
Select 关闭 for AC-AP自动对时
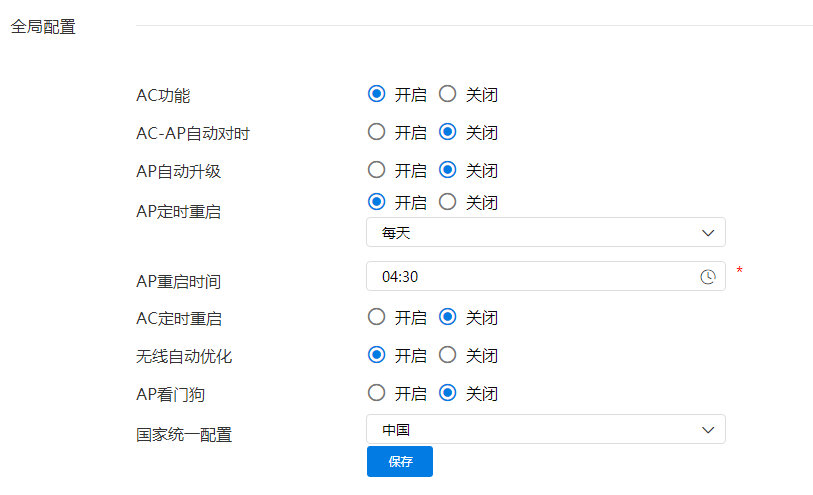[448, 131]
